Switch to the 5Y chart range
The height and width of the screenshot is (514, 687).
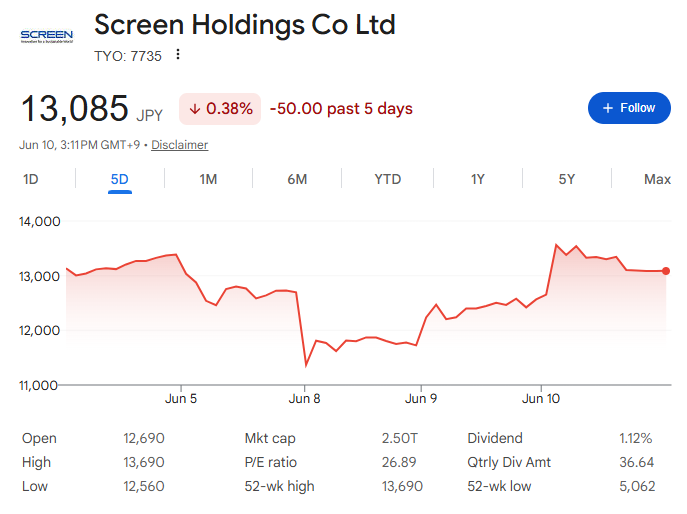click(x=567, y=179)
